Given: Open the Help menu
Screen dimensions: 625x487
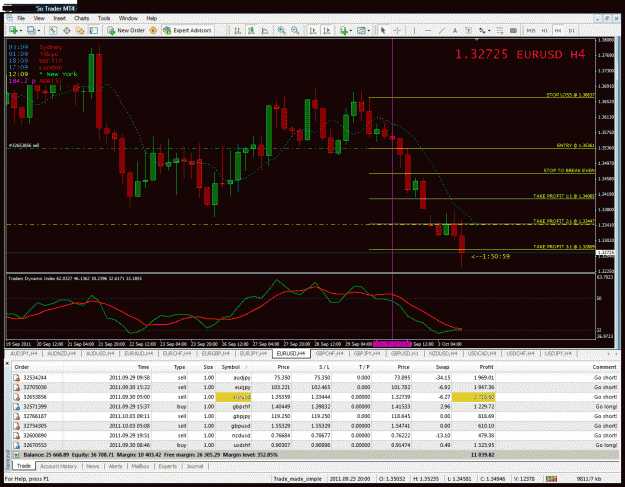Looking at the screenshot, I should [151, 18].
